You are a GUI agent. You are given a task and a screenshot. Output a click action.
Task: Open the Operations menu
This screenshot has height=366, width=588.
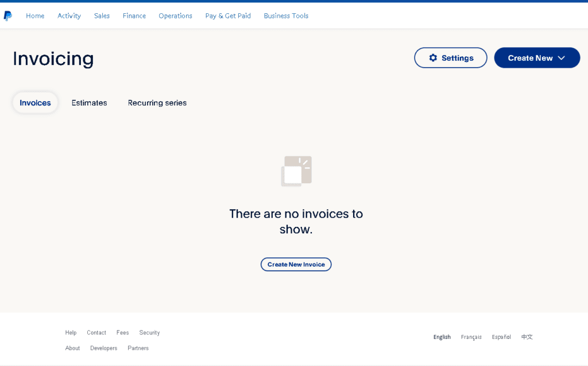point(175,16)
